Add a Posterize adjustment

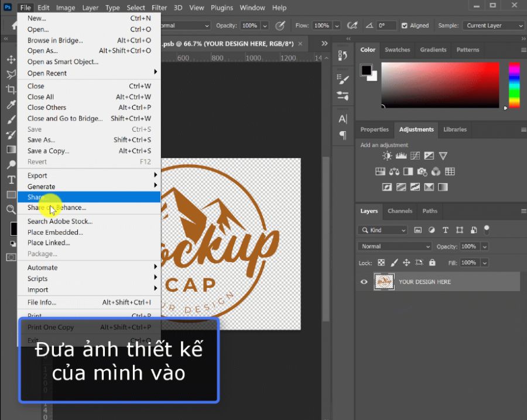(401, 187)
